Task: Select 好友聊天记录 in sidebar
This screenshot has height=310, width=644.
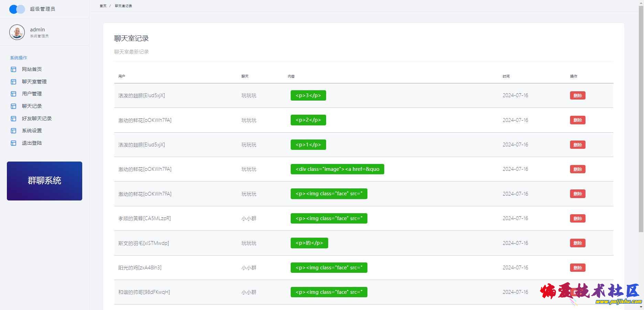Action: (x=36, y=118)
